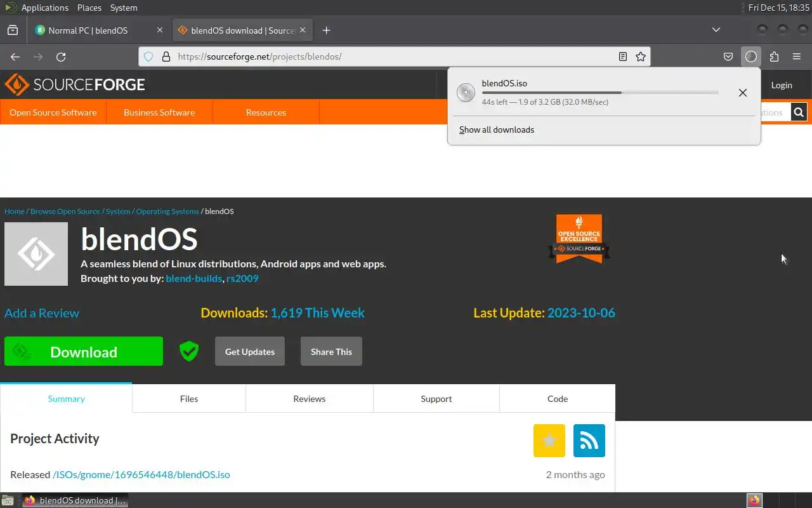This screenshot has height=508, width=812.
Task: Click the green security shield checkmark icon
Action: pyautogui.click(x=189, y=351)
